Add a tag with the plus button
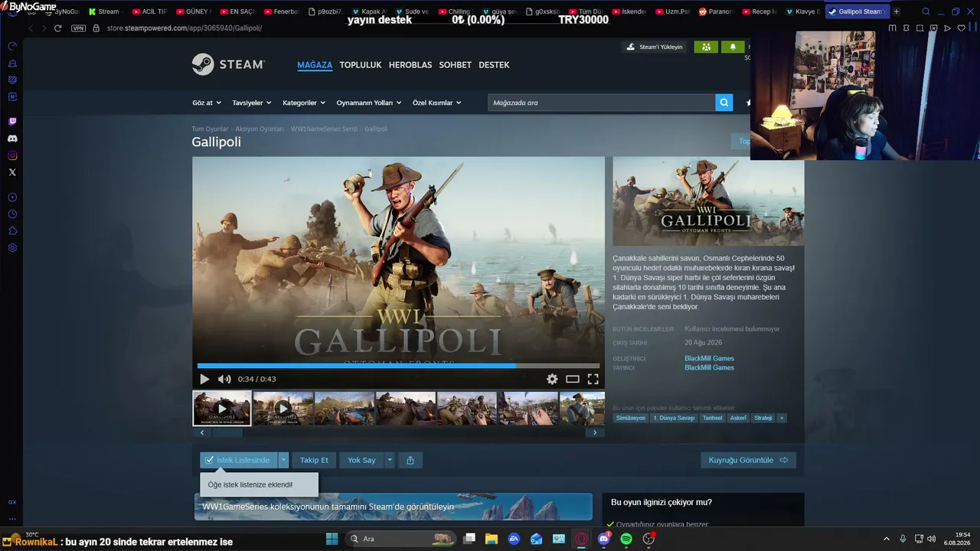The height and width of the screenshot is (551, 980). point(782,418)
